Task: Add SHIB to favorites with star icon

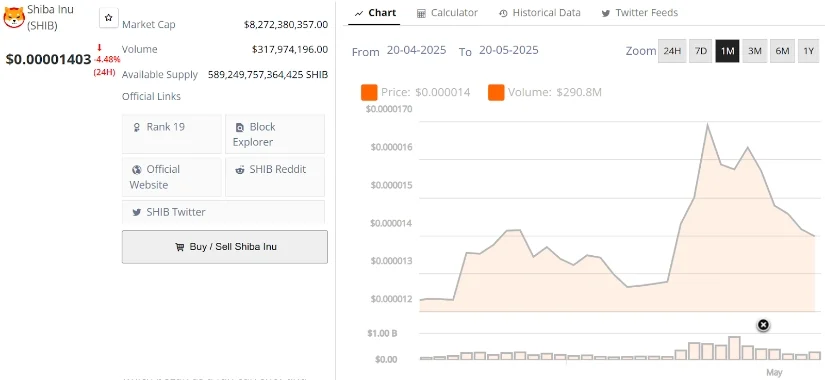Action: click(108, 18)
